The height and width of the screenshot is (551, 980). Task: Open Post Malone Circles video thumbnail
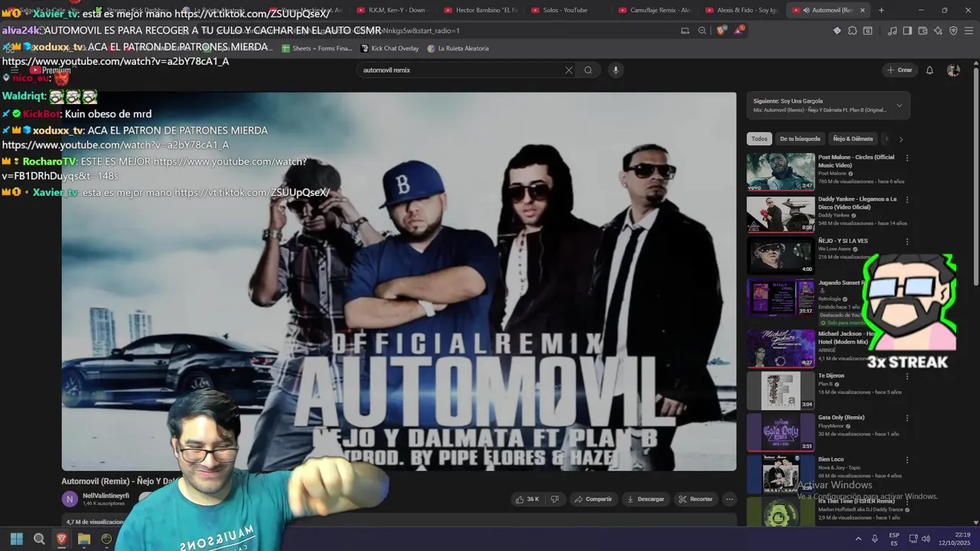pyautogui.click(x=781, y=171)
